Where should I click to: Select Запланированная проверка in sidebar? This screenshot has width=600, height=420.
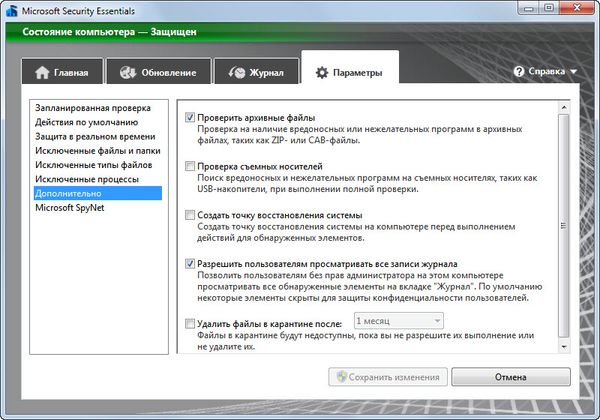93,108
